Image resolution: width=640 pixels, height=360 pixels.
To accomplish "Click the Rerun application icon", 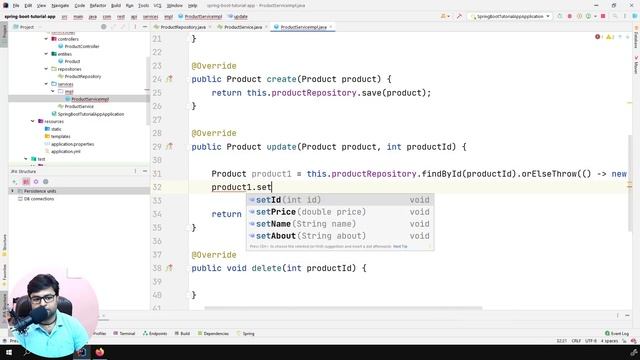I will tap(560, 16).
